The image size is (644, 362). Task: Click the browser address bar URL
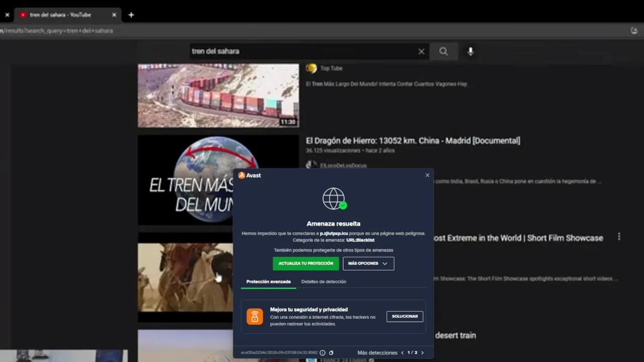[56, 31]
